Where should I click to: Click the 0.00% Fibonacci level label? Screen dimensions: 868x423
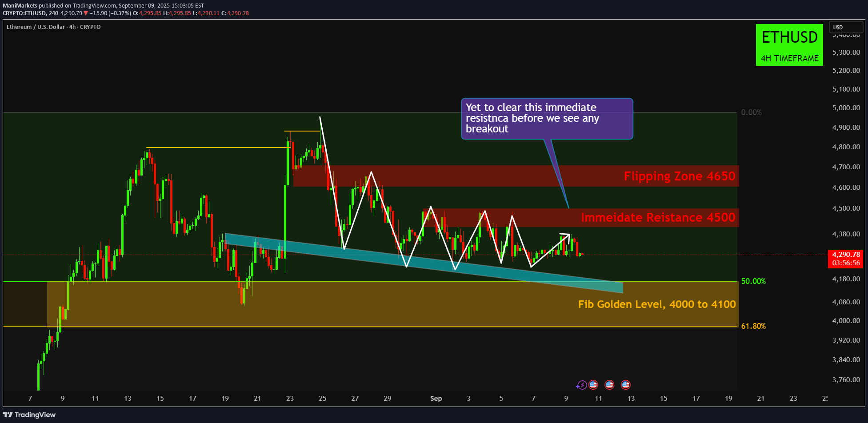pos(751,112)
